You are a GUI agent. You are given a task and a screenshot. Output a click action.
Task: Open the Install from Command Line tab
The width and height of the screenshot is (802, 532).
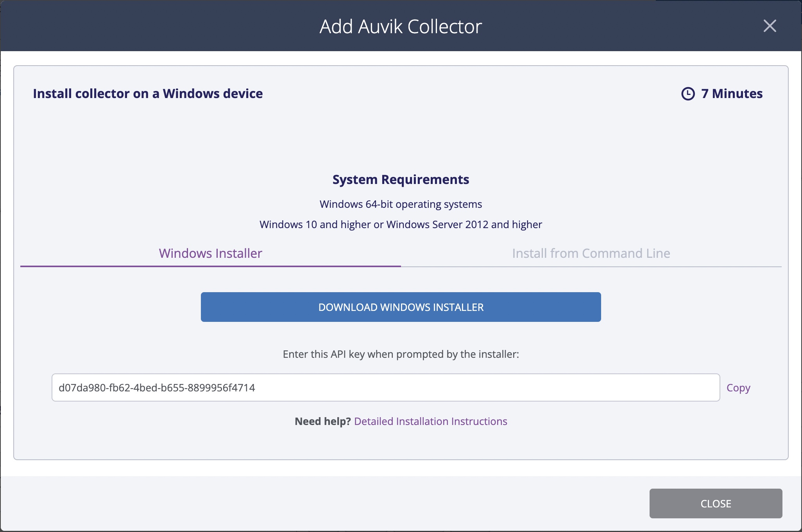click(x=591, y=254)
